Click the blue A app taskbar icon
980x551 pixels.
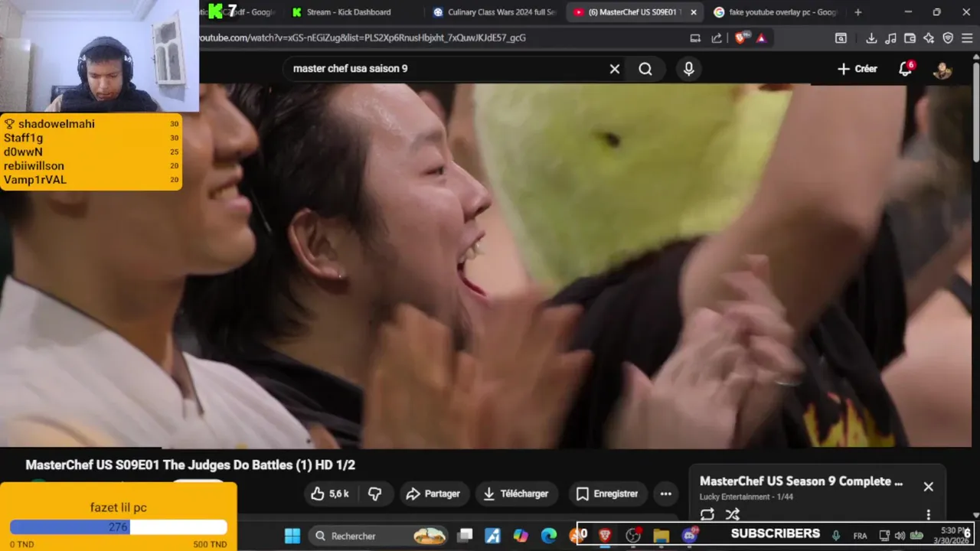point(492,536)
